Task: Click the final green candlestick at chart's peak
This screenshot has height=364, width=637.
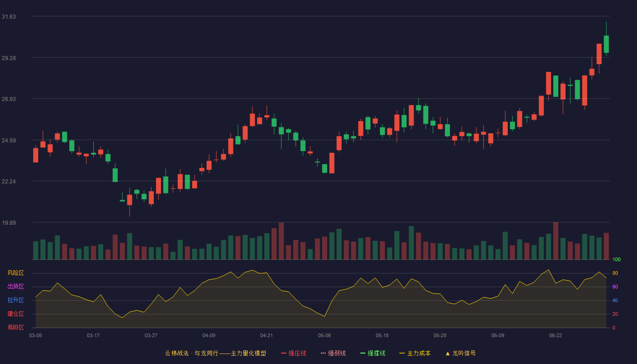Action: point(606,44)
